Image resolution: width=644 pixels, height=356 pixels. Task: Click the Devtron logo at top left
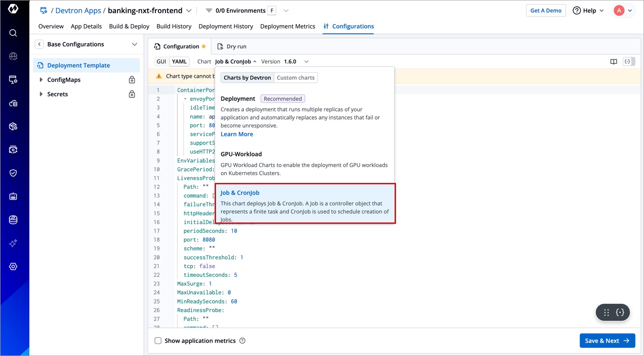[13, 9]
